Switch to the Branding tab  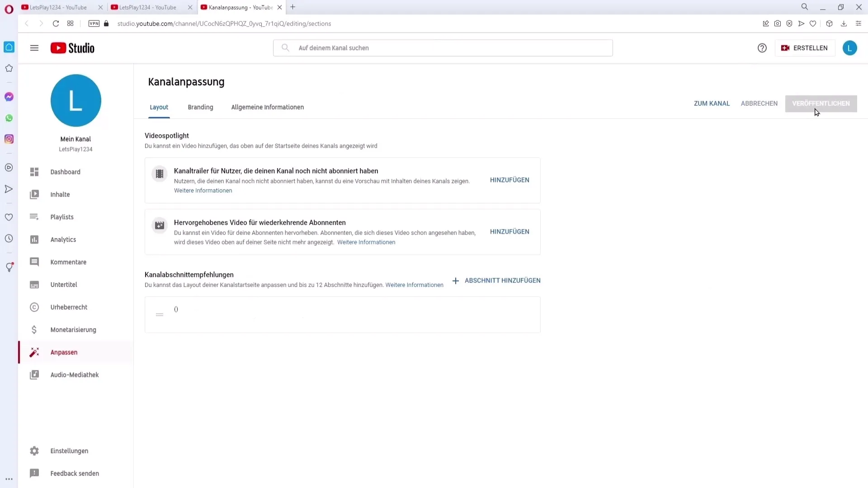200,107
